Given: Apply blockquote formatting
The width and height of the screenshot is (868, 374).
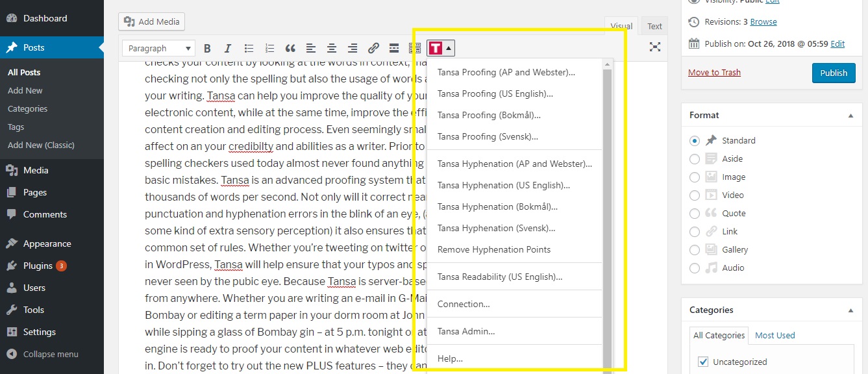Looking at the screenshot, I should tap(290, 48).
